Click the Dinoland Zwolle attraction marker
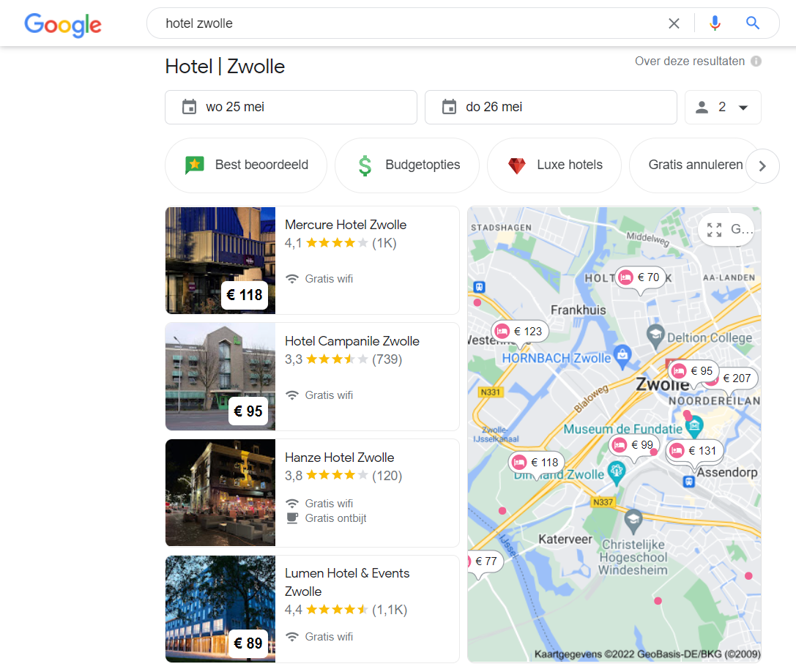The height and width of the screenshot is (672, 796). [x=617, y=472]
